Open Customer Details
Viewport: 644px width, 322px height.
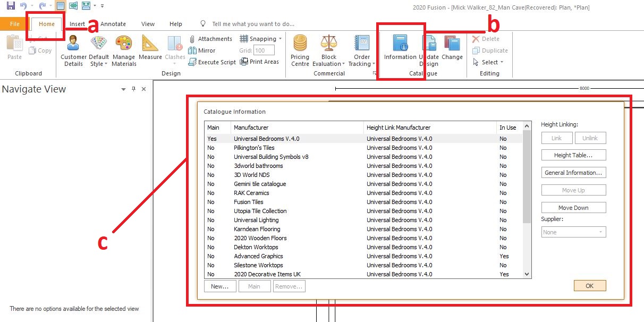click(x=73, y=51)
